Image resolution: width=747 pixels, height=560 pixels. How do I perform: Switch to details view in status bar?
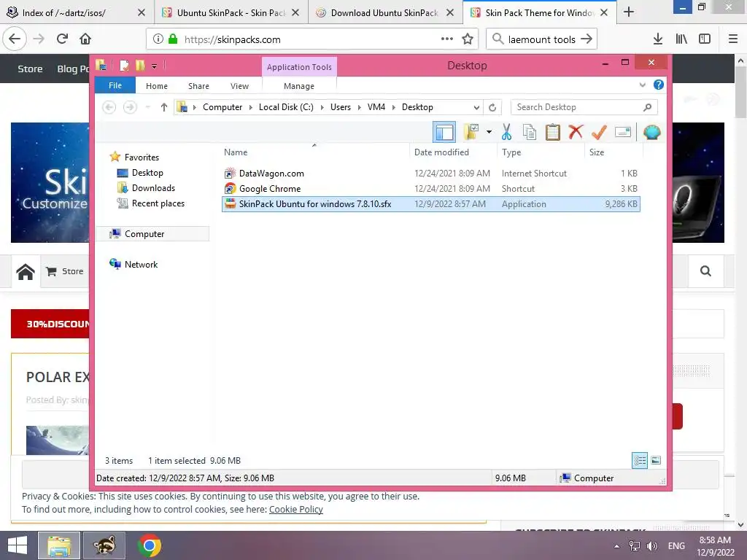(x=640, y=461)
